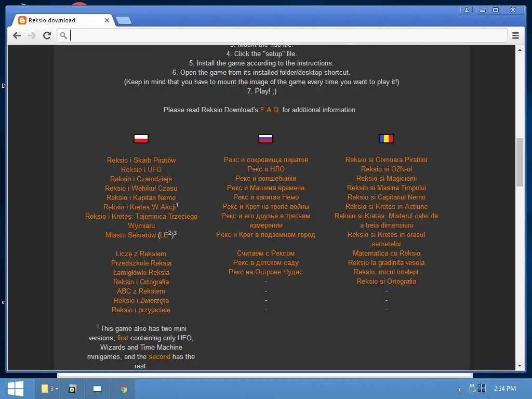532x399 pixels.
Task: Open Reksio si Kretes in Actiune link
Action: click(x=387, y=207)
